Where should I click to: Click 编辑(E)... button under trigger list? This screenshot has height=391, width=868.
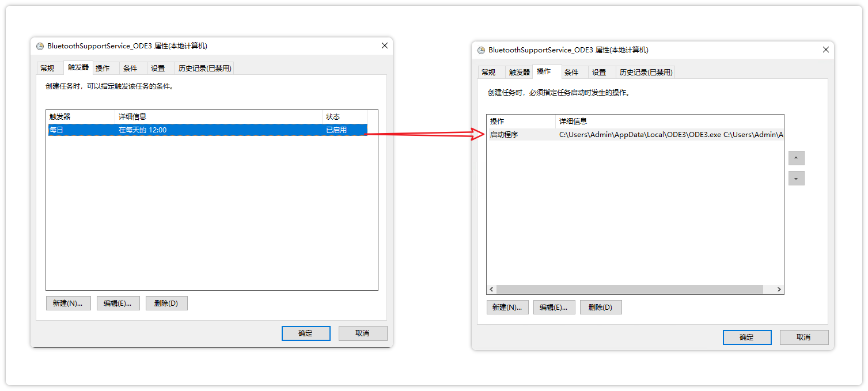pyautogui.click(x=117, y=303)
